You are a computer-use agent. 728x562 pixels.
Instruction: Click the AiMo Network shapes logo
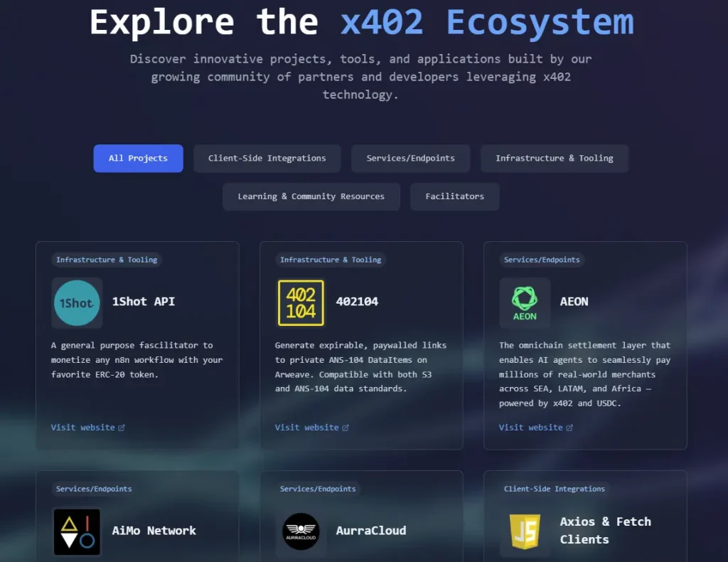(77, 531)
